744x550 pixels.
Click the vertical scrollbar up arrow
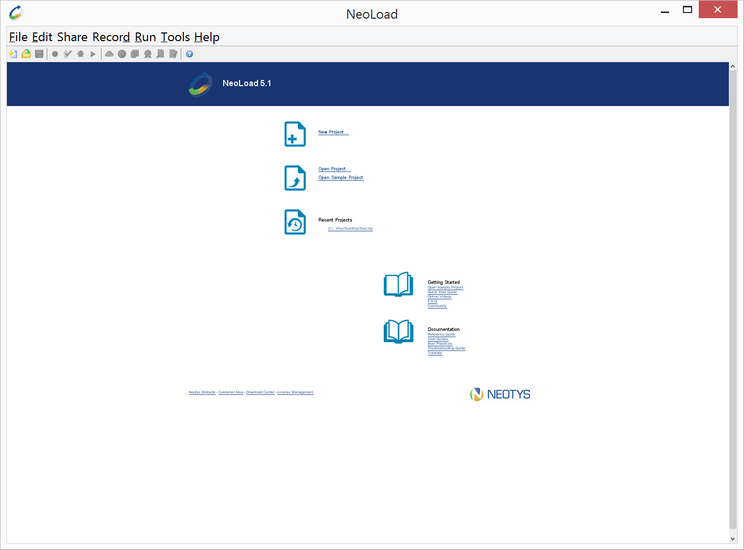[x=733, y=66]
